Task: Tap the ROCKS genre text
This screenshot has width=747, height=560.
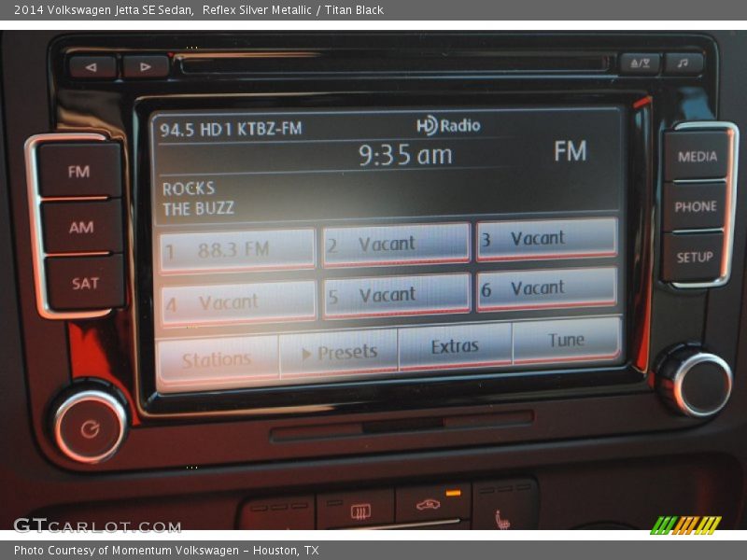Action: [x=189, y=189]
